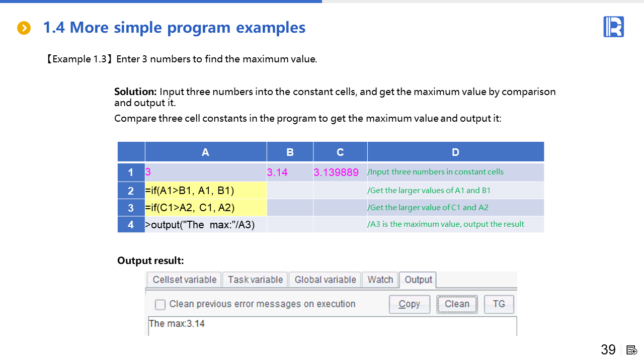The width and height of the screenshot is (644, 362).
Task: Select cell A1 containing value 3
Action: [205, 172]
